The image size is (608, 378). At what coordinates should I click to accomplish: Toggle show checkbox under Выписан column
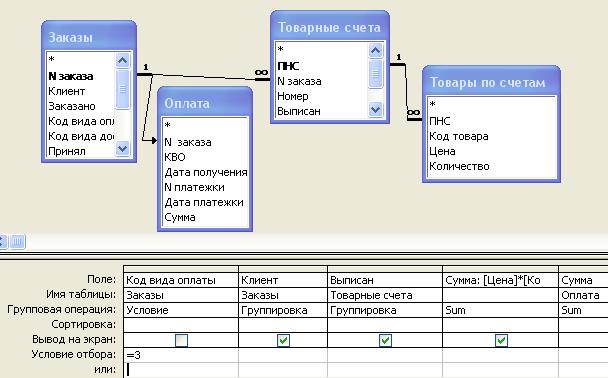click(x=385, y=340)
